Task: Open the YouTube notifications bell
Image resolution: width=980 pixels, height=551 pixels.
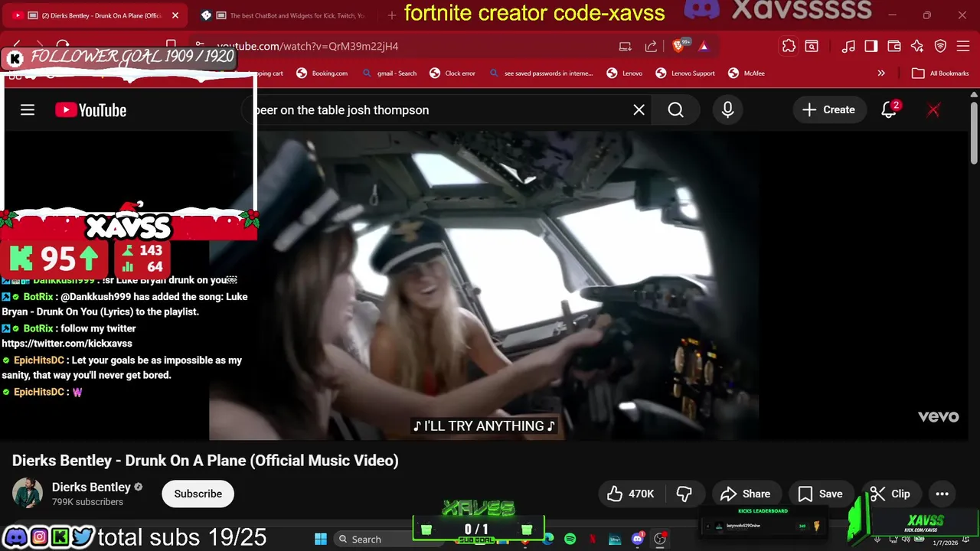Action: coord(888,110)
